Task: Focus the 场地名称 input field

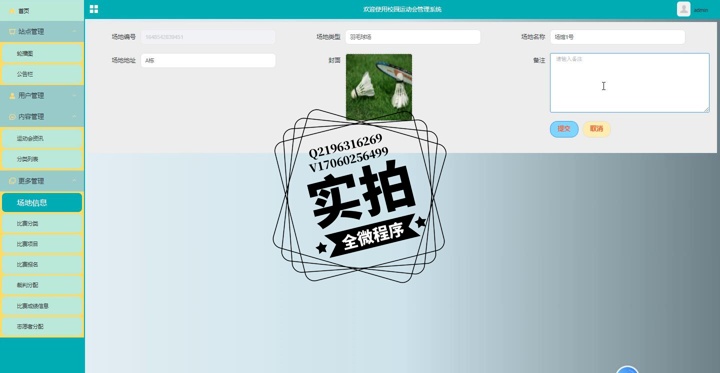Action: click(618, 37)
